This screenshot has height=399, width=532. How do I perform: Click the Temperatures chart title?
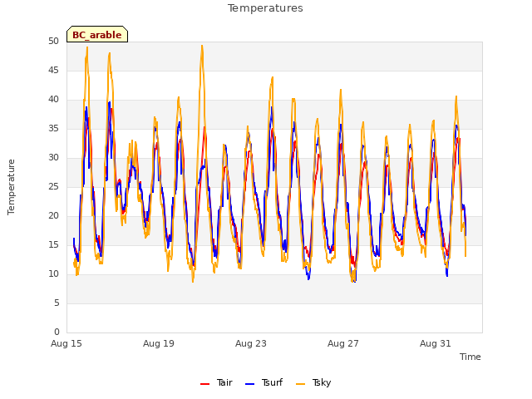265,8
